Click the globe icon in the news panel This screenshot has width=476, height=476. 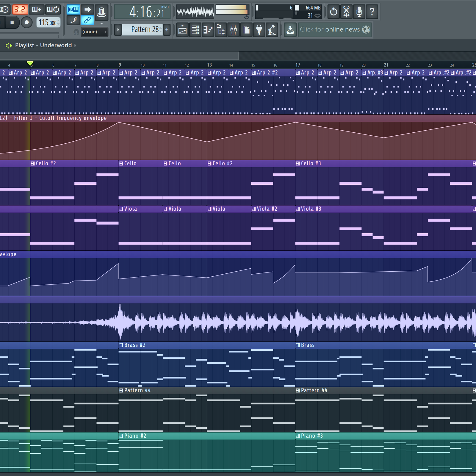[x=366, y=29]
